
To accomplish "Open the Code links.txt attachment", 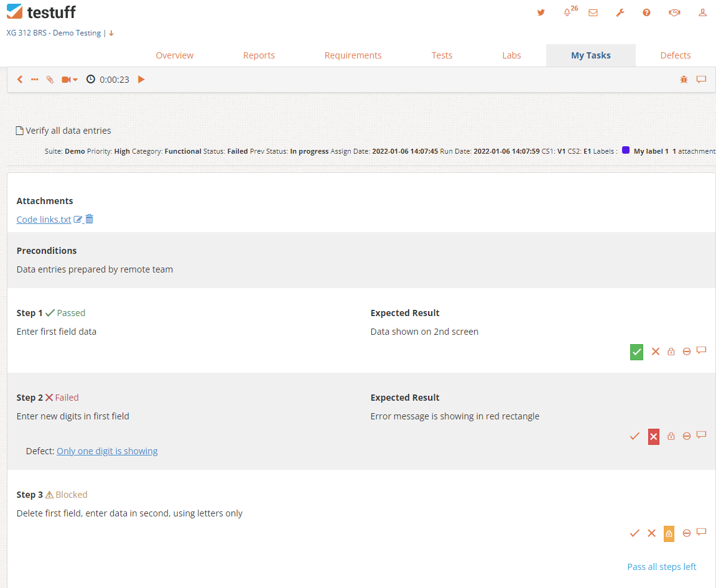I will pos(44,219).
